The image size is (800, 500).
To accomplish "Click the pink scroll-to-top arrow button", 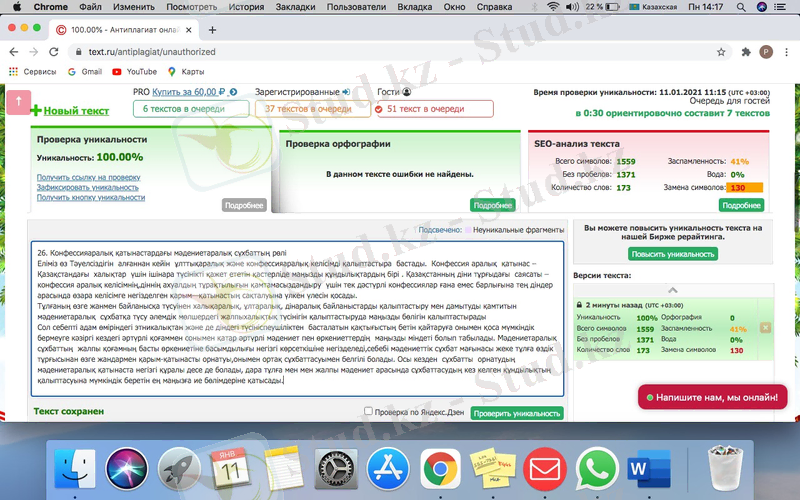I will [x=19, y=101].
